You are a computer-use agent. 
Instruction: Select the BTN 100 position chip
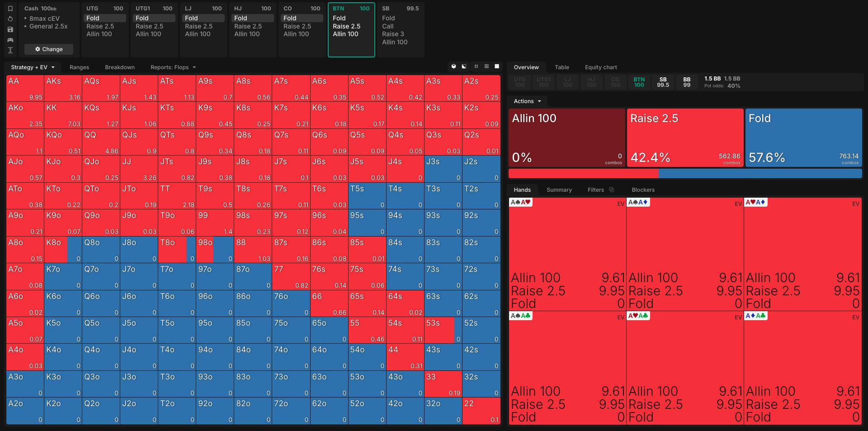pyautogui.click(x=639, y=82)
